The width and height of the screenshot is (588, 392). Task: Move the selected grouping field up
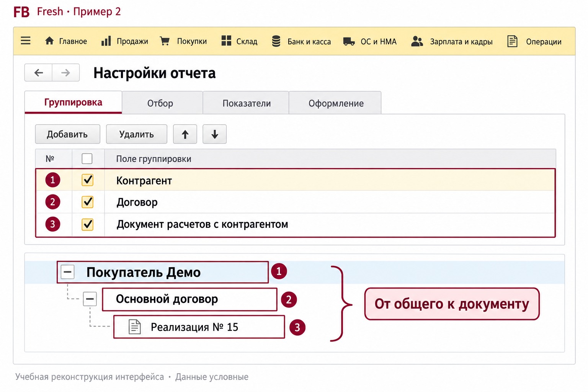(x=185, y=134)
